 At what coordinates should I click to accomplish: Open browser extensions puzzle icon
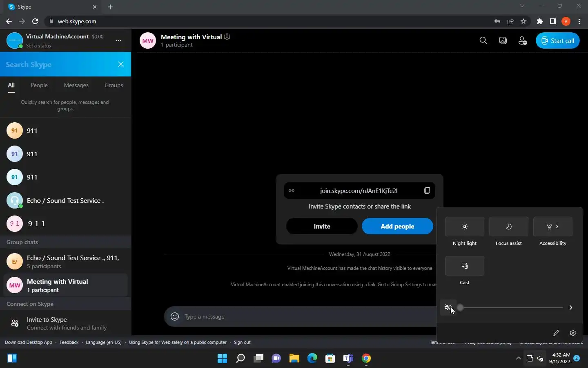[540, 21]
